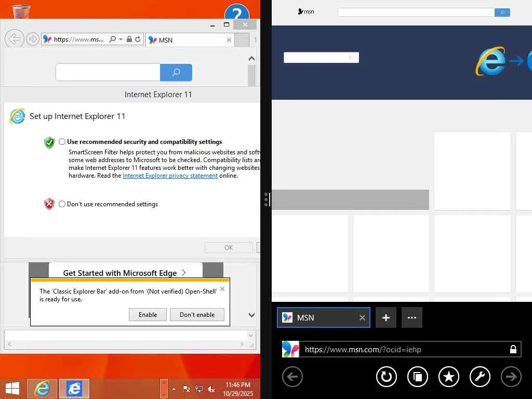Viewport: 532px width, 399px height.
Task: Click the MSN favicon in desktop IE address bar
Action: (x=47, y=39)
